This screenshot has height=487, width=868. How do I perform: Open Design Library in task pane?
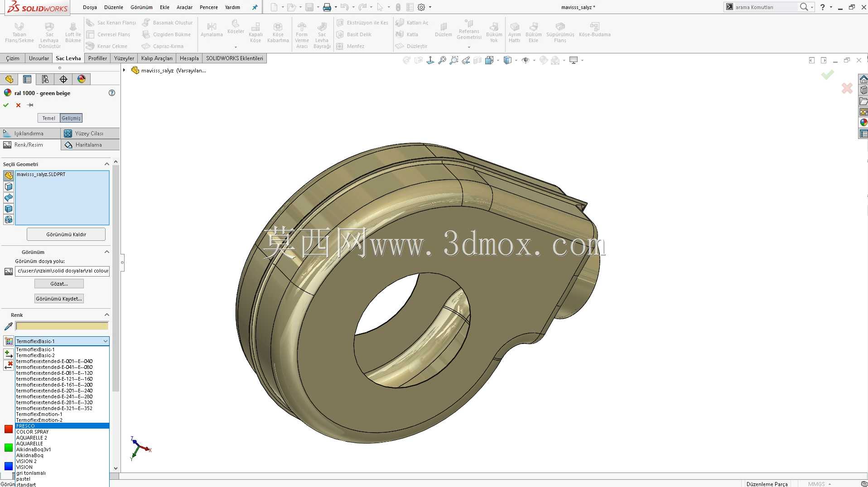coord(863,90)
